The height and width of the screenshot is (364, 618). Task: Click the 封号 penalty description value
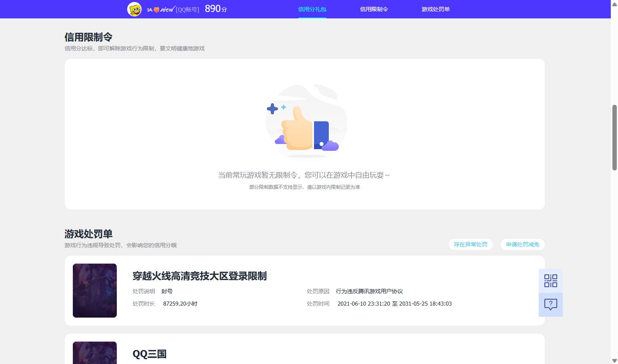click(x=167, y=291)
